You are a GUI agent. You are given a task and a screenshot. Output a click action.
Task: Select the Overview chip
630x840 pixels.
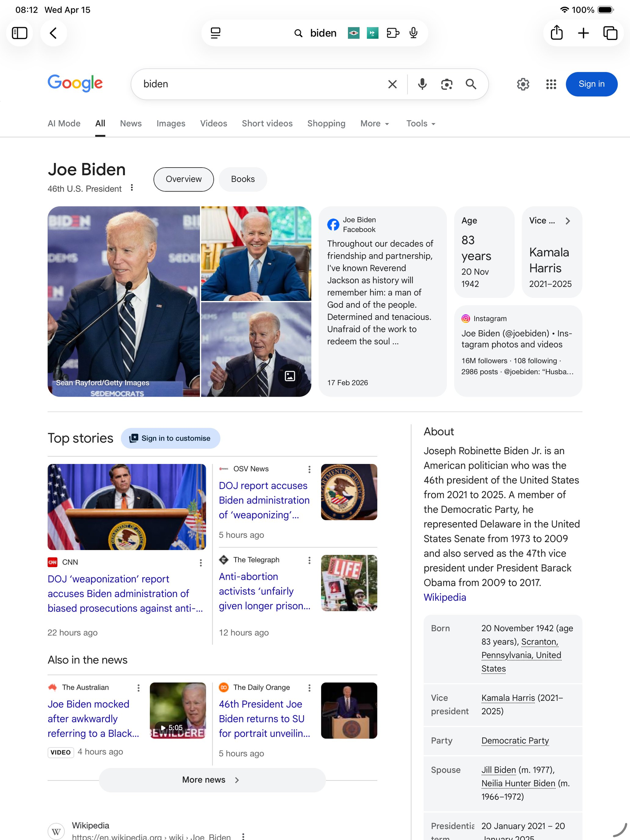click(x=184, y=179)
